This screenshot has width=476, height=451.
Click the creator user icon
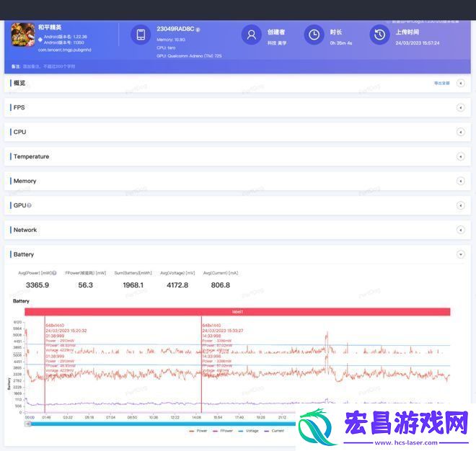(251, 35)
